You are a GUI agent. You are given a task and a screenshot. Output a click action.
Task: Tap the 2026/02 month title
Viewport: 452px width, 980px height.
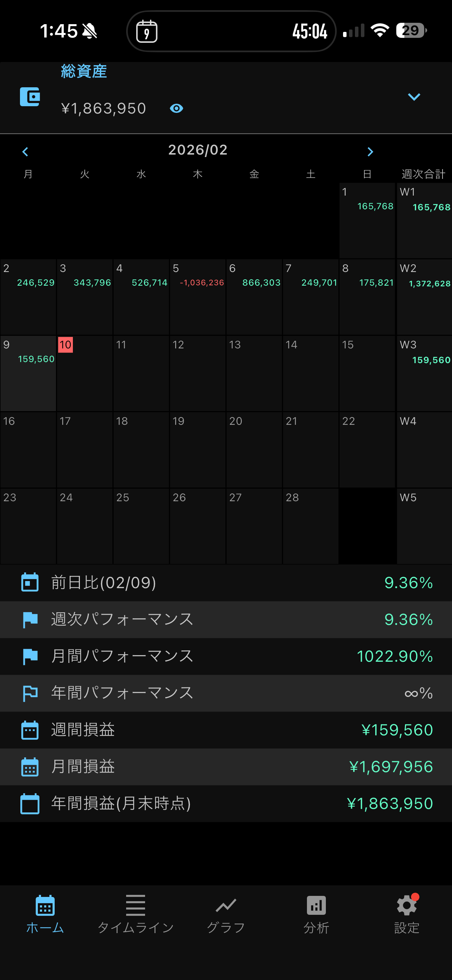coord(198,150)
